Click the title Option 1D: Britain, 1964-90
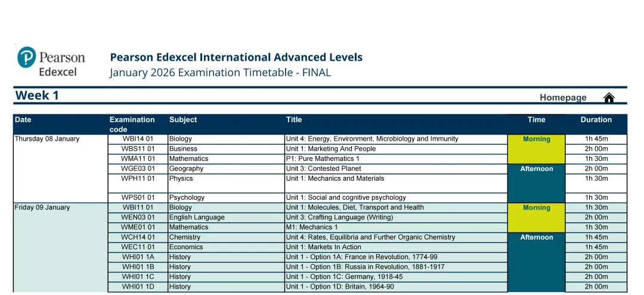This screenshot has height=295, width=644. [x=340, y=287]
